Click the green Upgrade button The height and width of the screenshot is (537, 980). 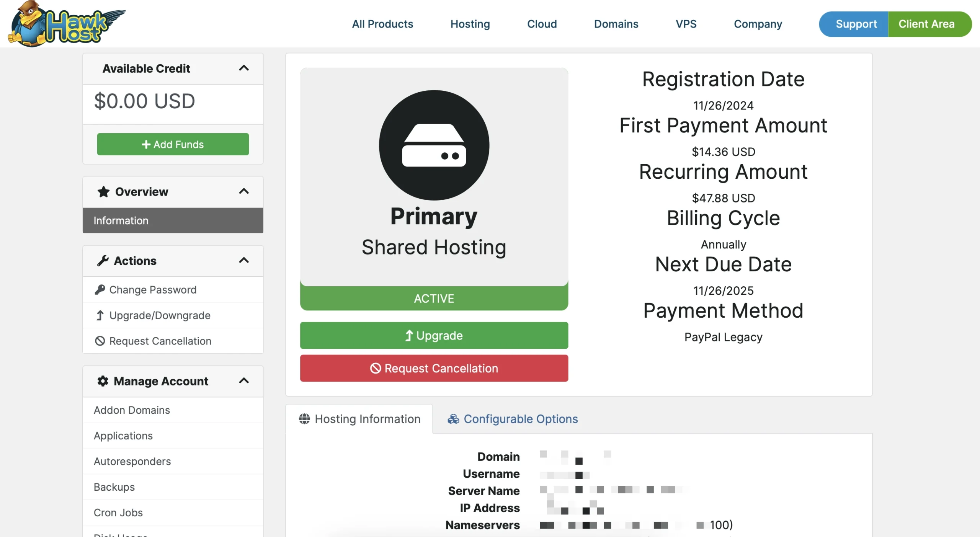coord(434,335)
